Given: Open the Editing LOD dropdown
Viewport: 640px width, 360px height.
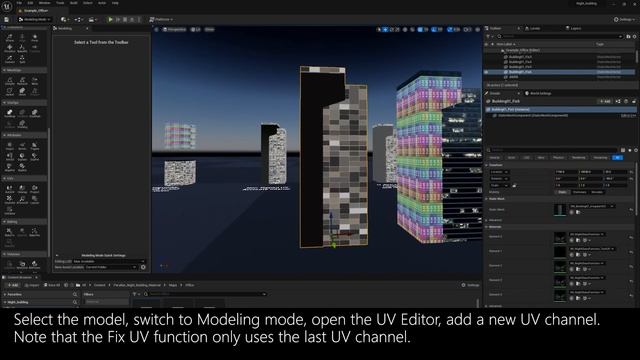Looking at the screenshot, I should tap(109, 261).
